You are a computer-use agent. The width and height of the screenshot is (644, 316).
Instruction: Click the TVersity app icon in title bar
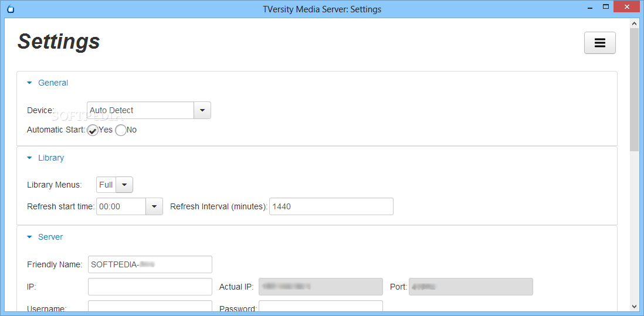tap(11, 9)
